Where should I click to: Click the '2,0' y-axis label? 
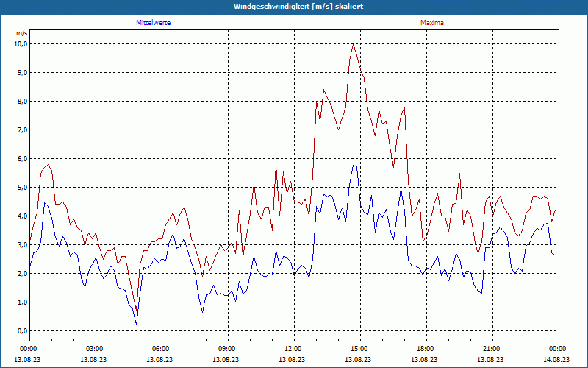click(23, 274)
